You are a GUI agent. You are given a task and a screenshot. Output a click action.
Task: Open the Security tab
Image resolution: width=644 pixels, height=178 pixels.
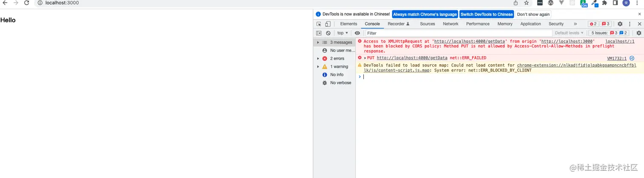tap(556, 24)
